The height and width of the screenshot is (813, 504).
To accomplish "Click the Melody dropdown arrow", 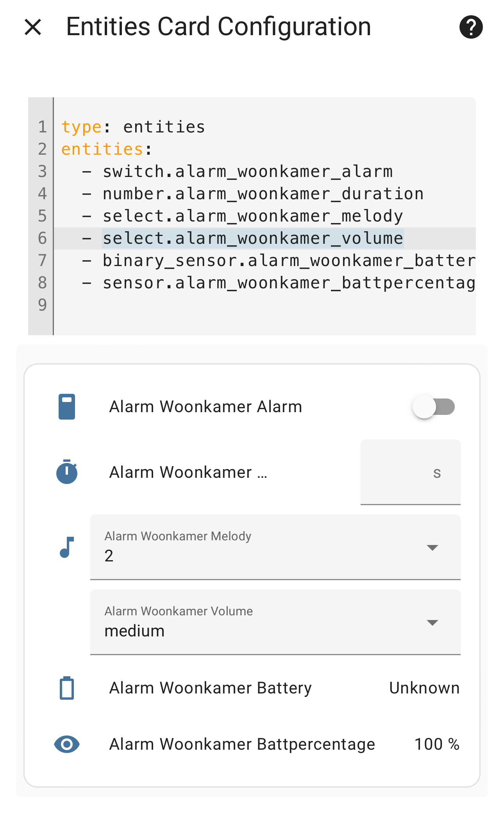I will coord(432,547).
